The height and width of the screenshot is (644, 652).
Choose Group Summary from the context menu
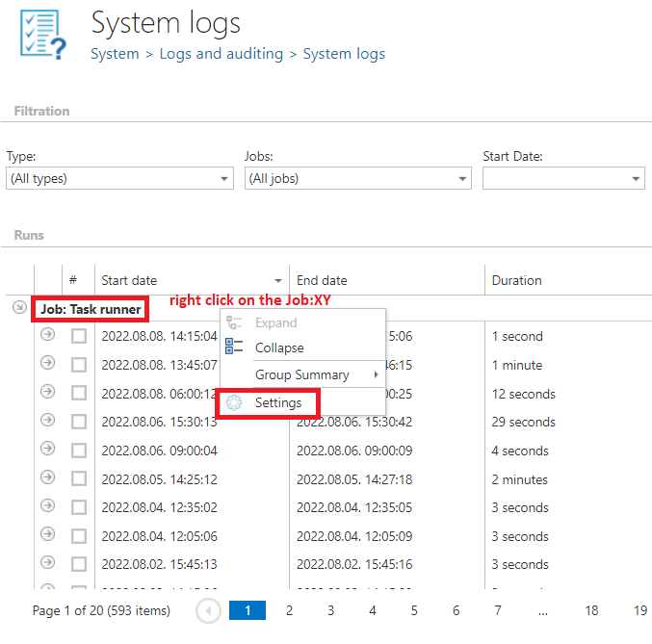tap(302, 375)
